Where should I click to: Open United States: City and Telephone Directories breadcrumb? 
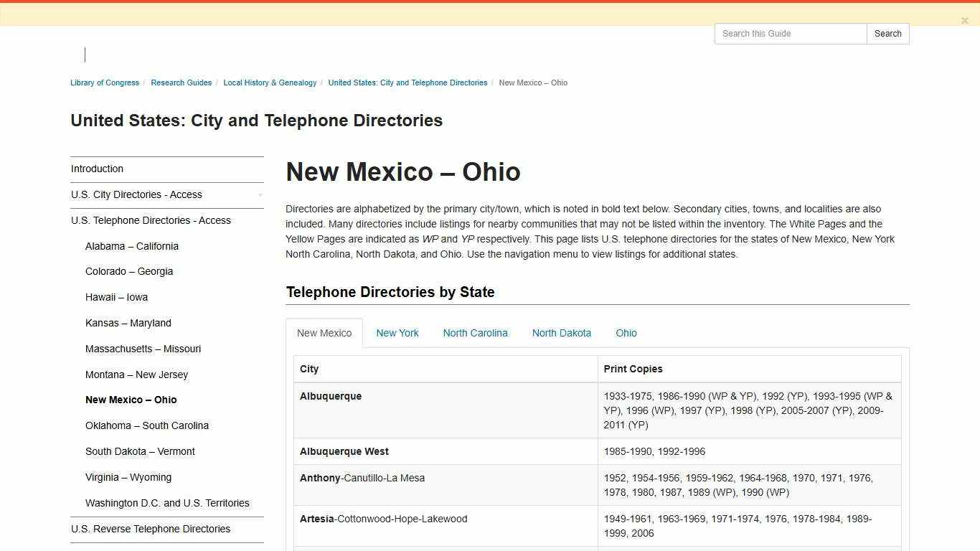(407, 83)
